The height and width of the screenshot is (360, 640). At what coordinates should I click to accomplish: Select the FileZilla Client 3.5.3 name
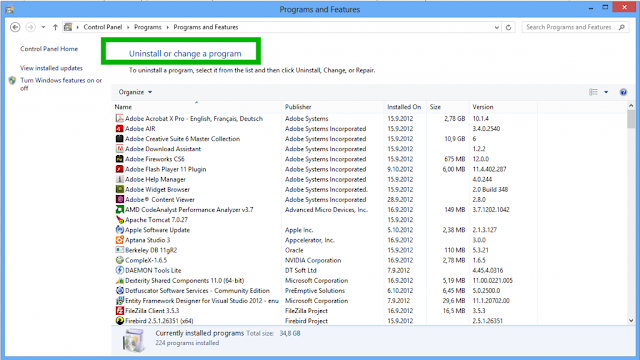click(x=152, y=311)
